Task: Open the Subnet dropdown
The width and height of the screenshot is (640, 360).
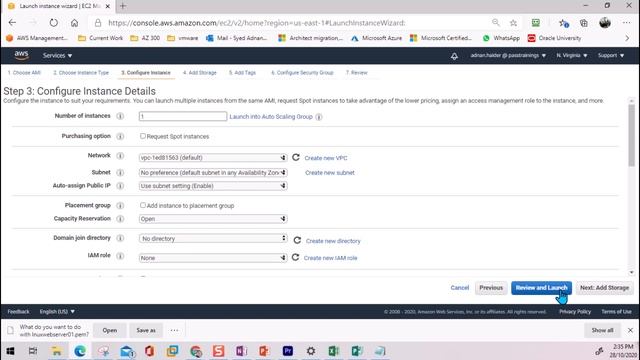Action: click(x=213, y=173)
